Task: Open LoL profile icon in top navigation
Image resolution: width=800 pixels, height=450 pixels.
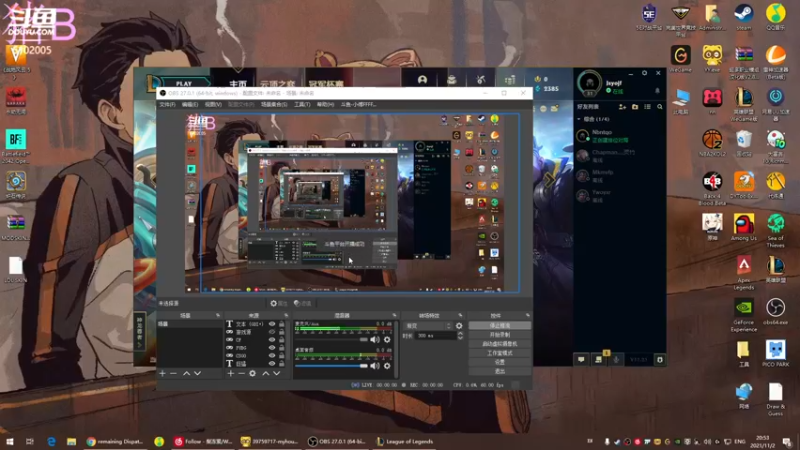Action: pyautogui.click(x=422, y=80)
